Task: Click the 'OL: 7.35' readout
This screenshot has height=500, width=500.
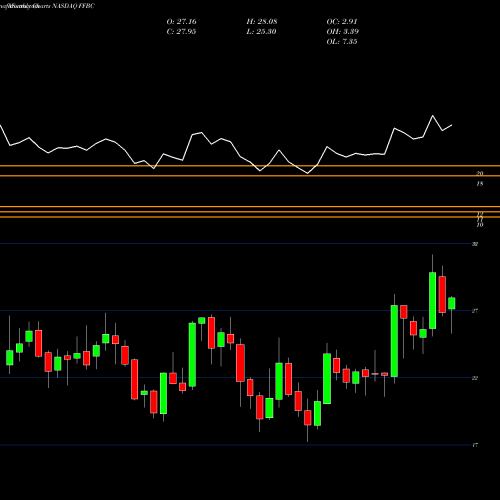Action: (342, 42)
